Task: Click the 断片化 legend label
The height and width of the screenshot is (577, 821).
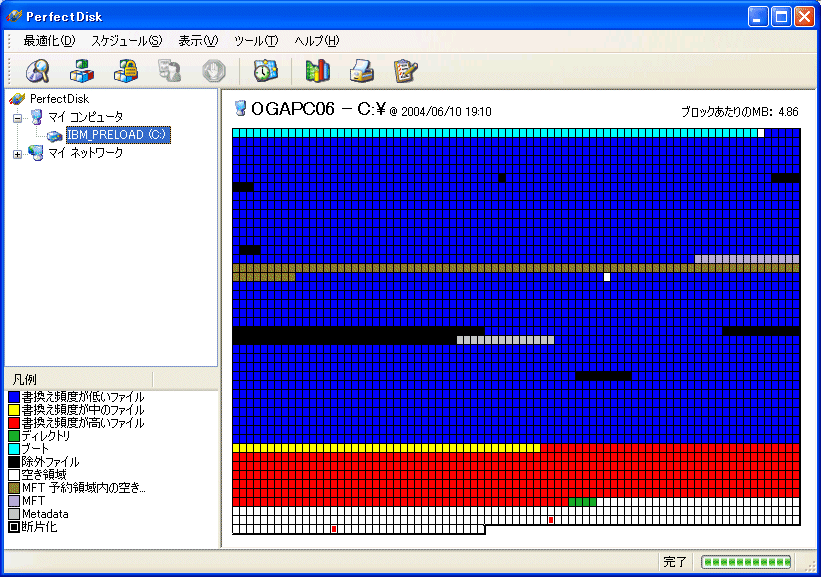Action: (39, 527)
